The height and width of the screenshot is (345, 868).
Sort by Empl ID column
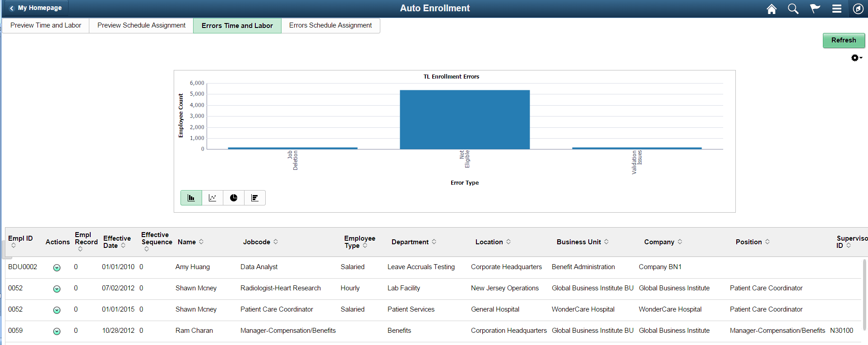(20, 242)
